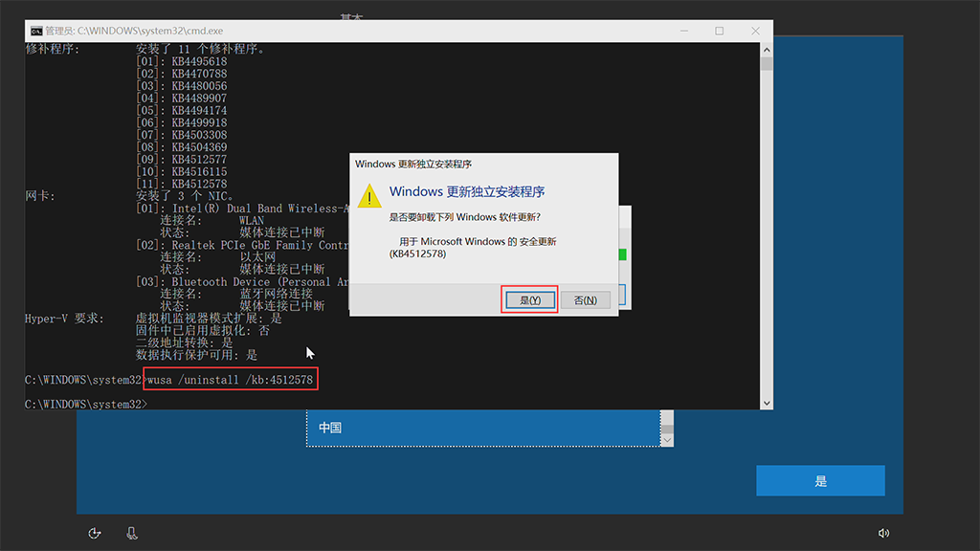Open the volume speaker icon
The image size is (980, 551).
[x=883, y=533]
